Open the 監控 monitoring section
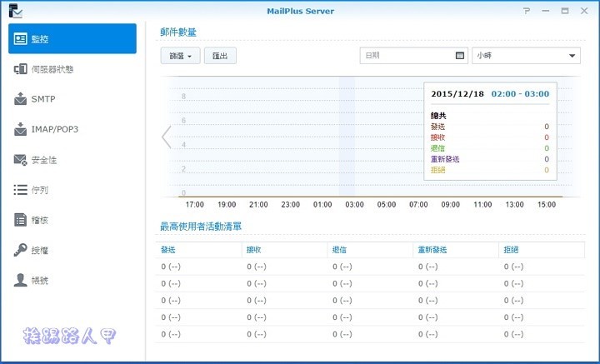 tap(72, 39)
